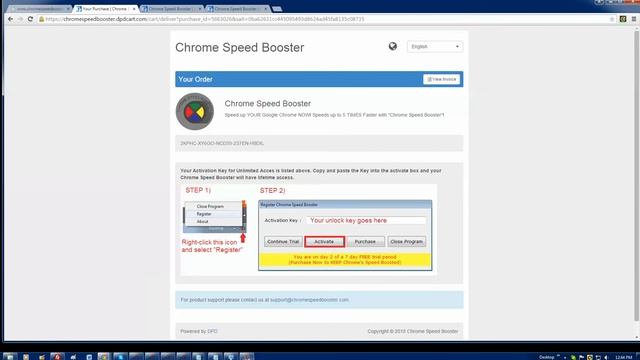Open the DPD link in the footer
The height and width of the screenshot is (360, 640).
click(212, 331)
